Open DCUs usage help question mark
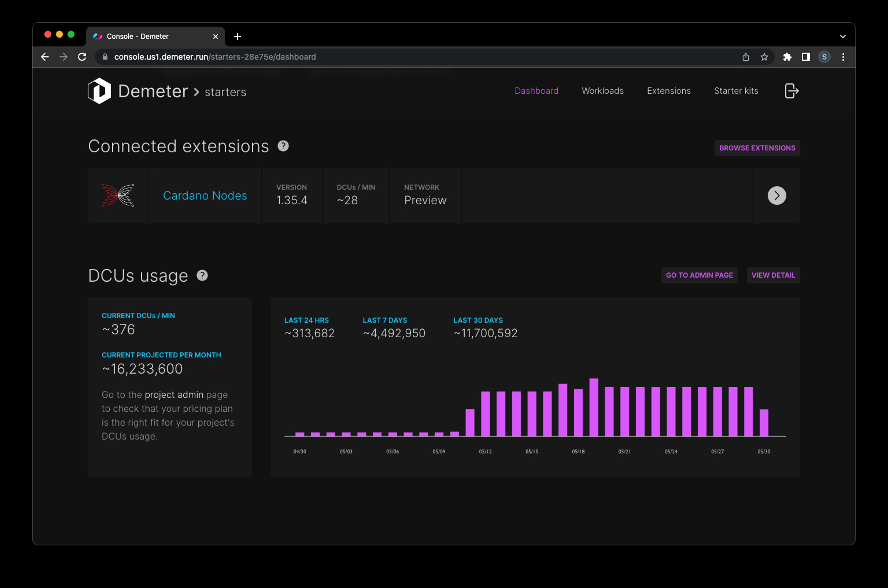Image resolution: width=888 pixels, height=588 pixels. pos(202,276)
